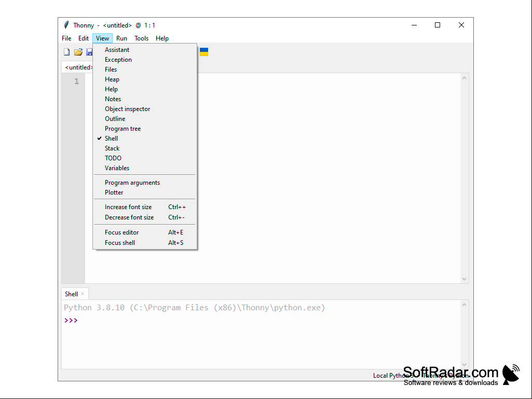Open the Edit menu
The height and width of the screenshot is (399, 532).
pos(84,38)
